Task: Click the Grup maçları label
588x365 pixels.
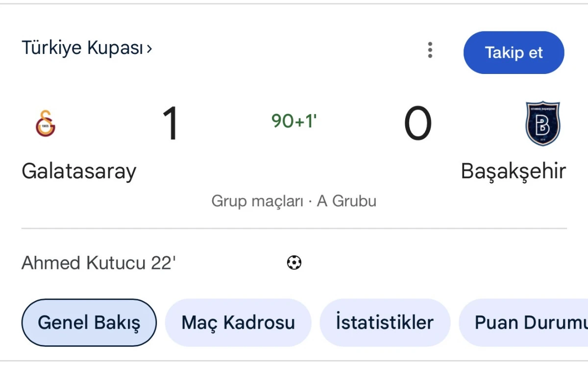Action: click(x=257, y=201)
